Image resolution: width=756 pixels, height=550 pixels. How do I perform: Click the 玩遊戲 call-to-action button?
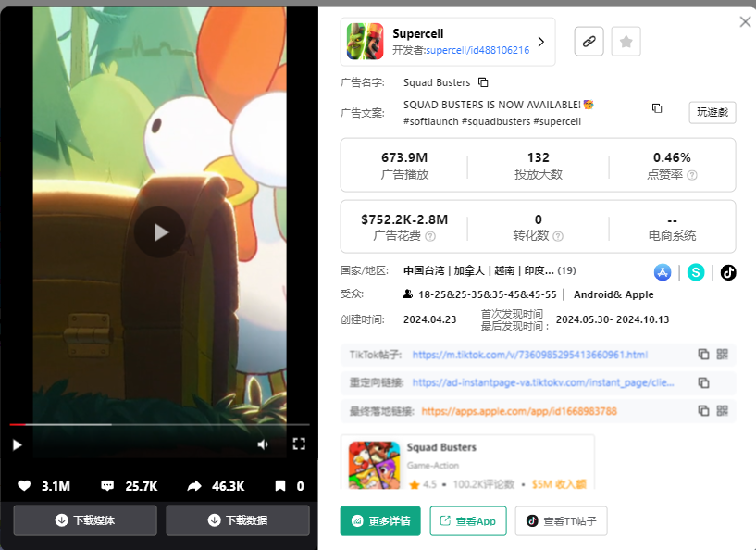pos(713,112)
